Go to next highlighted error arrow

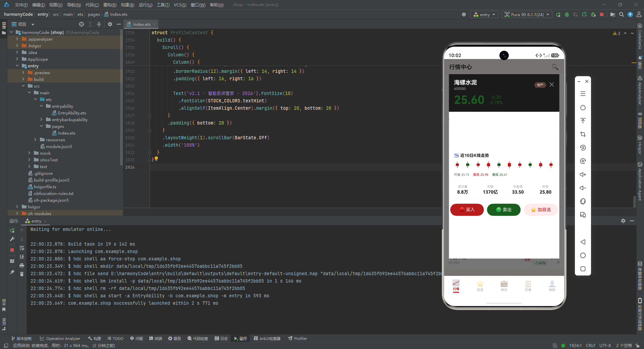[x=632, y=33]
